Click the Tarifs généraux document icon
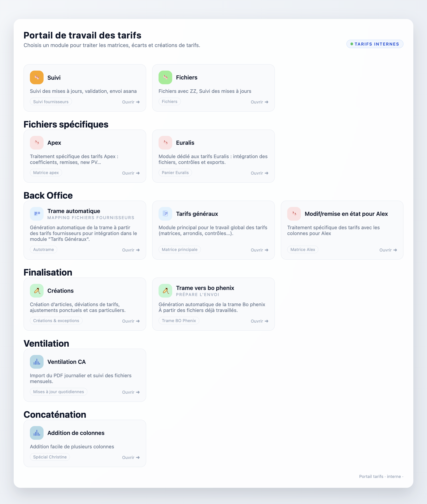The height and width of the screenshot is (504, 427). pyautogui.click(x=165, y=214)
